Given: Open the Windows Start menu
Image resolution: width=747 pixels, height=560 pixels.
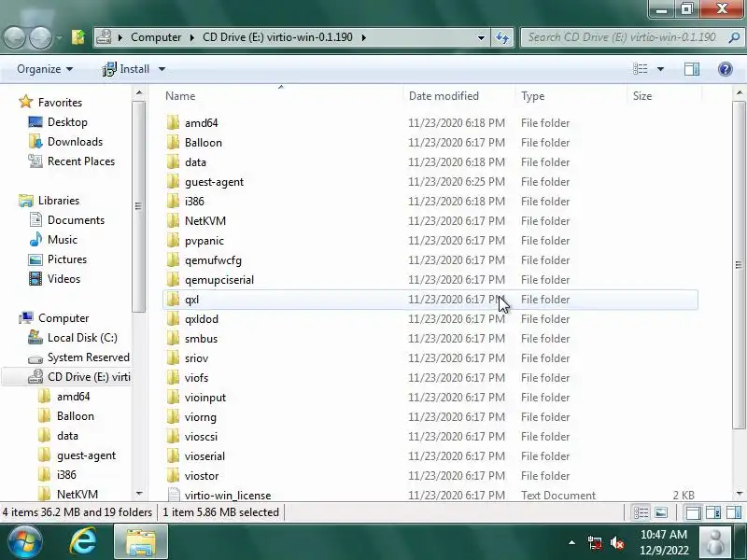Looking at the screenshot, I should (x=24, y=542).
